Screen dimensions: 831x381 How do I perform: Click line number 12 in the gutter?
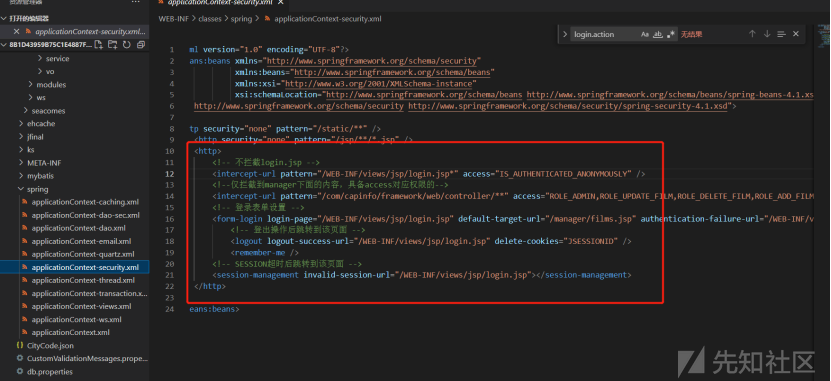click(170, 174)
